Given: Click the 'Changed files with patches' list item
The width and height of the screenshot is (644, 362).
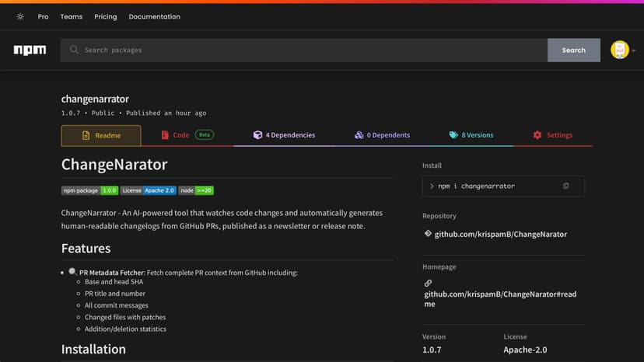Looking at the screenshot, I should pos(125,317).
